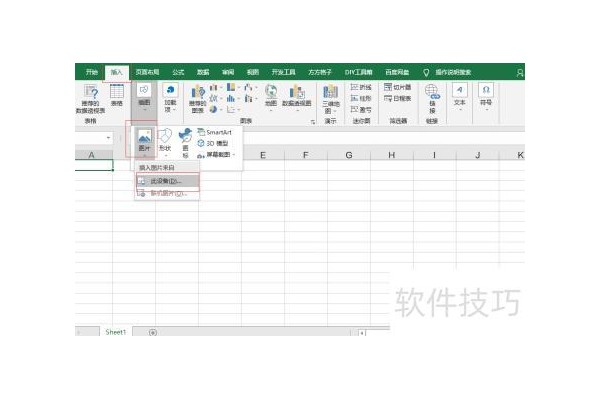Open the Maps (地图) dropdown
This screenshot has height=400, width=600.
(x=271, y=98)
